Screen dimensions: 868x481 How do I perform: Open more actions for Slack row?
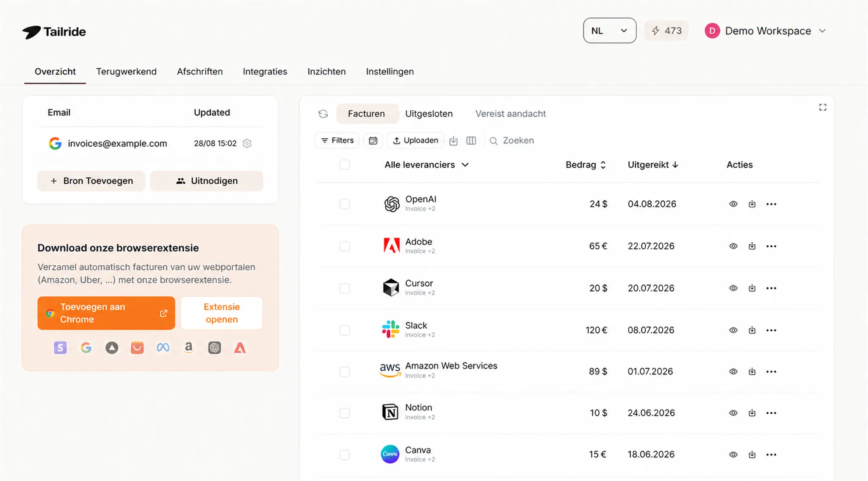point(771,330)
